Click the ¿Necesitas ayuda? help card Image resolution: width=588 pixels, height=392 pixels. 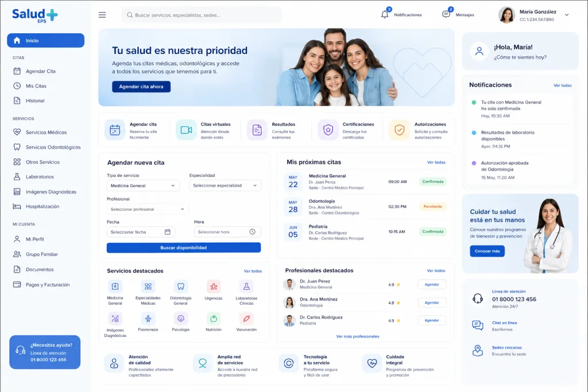[x=45, y=352]
